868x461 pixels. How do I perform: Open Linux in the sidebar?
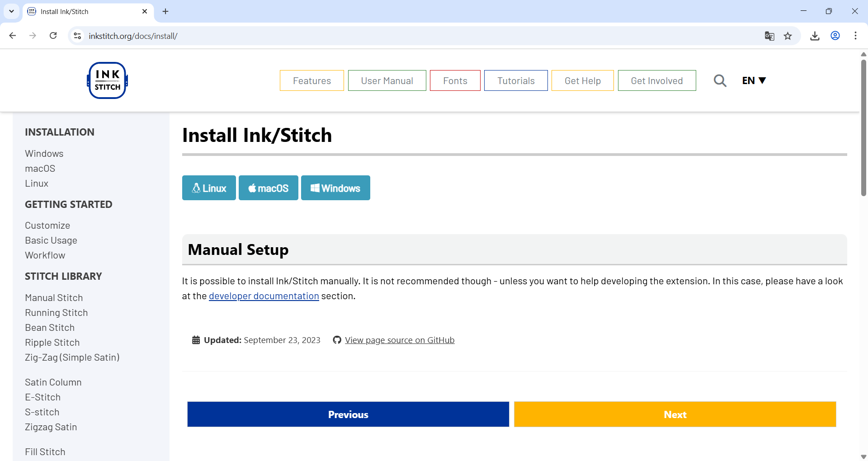[37, 183]
